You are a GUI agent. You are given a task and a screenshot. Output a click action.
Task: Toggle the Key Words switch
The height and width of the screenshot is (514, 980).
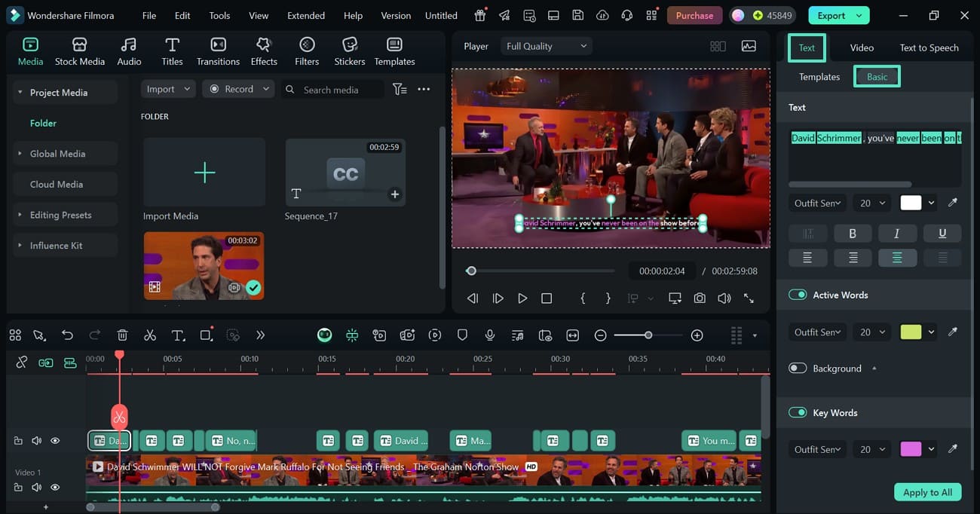[x=798, y=412]
